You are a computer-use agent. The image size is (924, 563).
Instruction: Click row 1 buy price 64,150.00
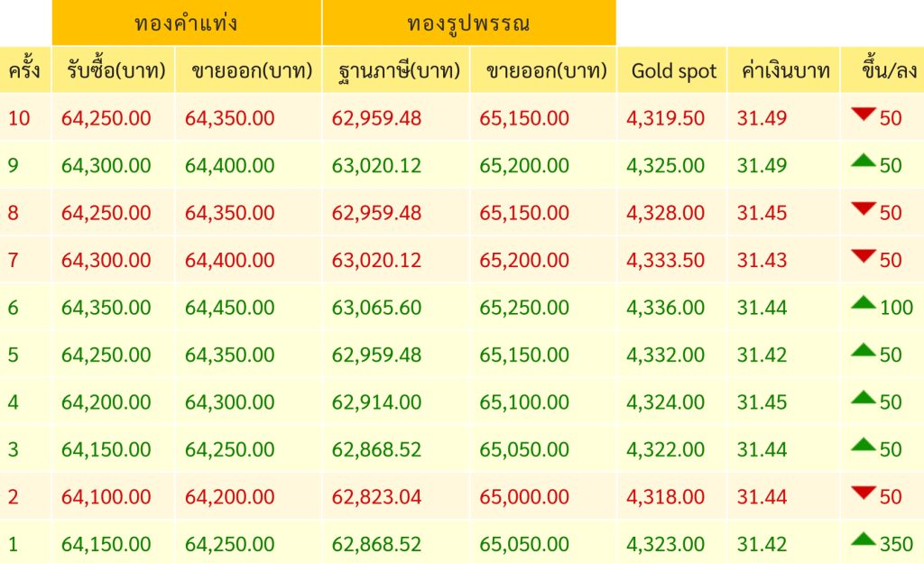tap(106, 544)
